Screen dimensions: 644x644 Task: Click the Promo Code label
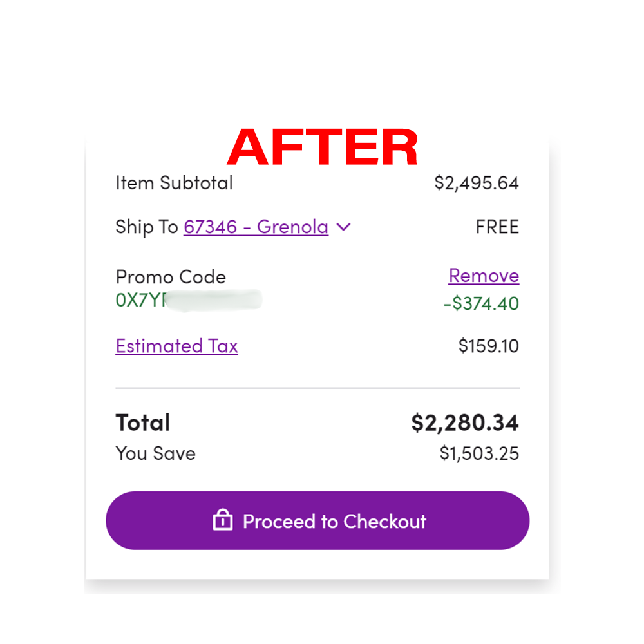(171, 277)
